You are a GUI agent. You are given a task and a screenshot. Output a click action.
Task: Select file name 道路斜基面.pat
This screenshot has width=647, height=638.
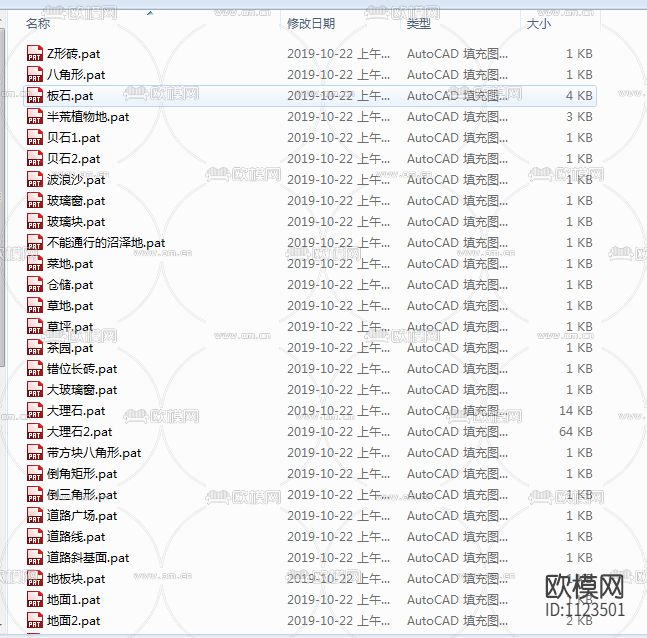coord(88,558)
